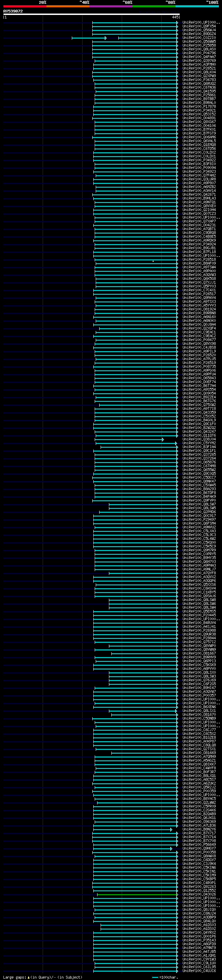Open hit UniRef100_Q8LSW5

point(199,508)
